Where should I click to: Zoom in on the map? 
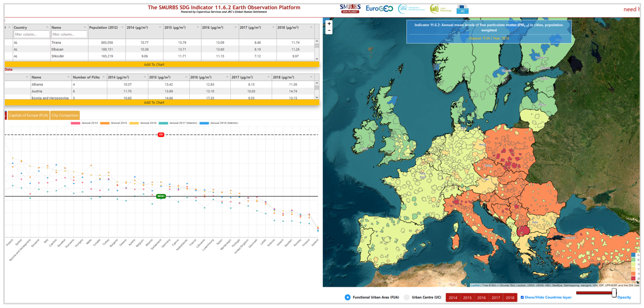coord(329,24)
